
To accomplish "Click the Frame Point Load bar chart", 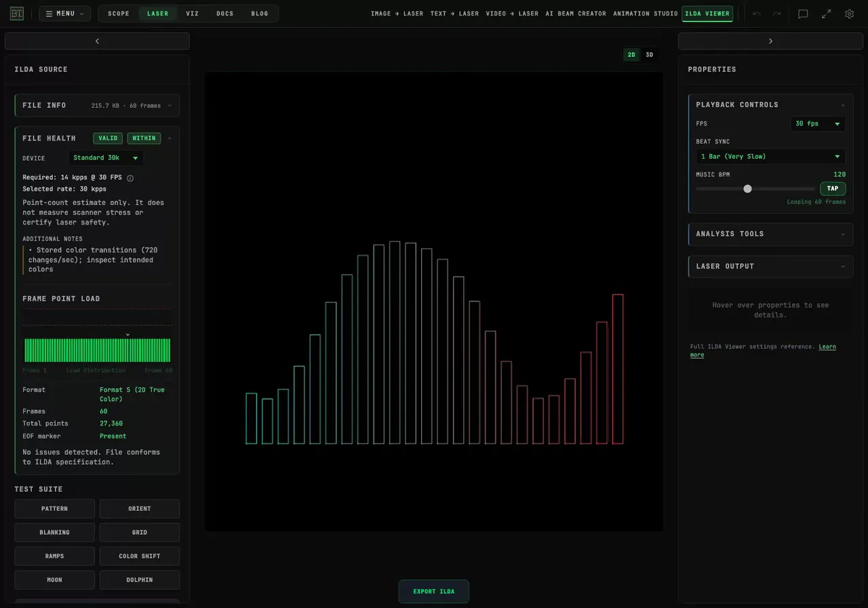I will point(97,350).
